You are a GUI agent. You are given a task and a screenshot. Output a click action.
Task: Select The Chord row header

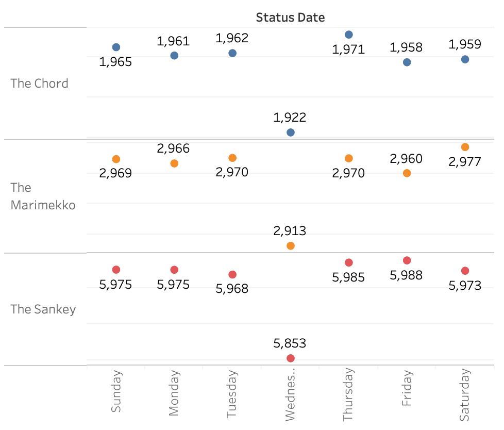click(40, 84)
